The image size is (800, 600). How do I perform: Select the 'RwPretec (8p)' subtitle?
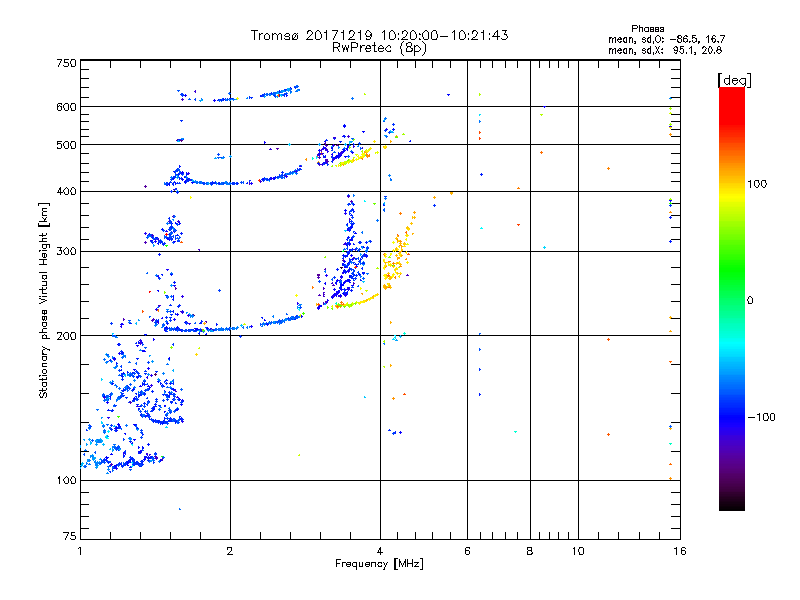point(379,48)
